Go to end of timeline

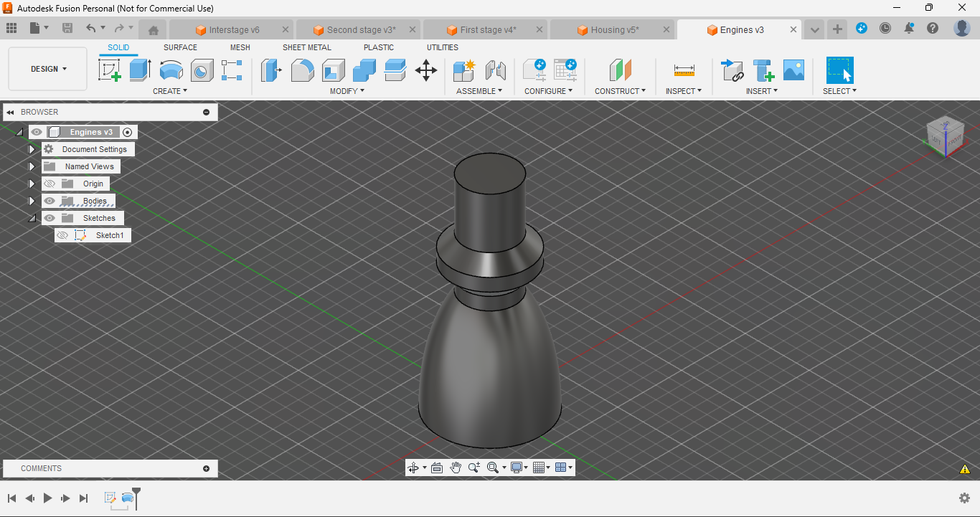(84, 498)
